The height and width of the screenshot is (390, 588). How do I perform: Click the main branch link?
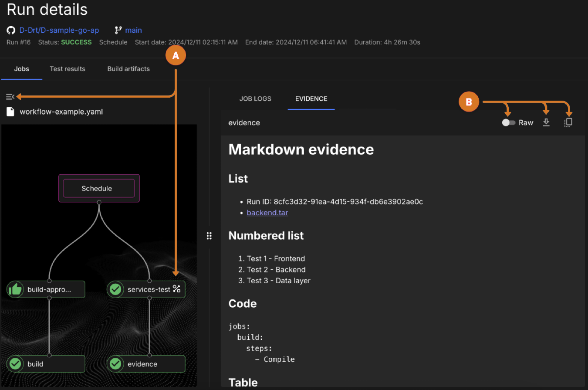coord(133,31)
